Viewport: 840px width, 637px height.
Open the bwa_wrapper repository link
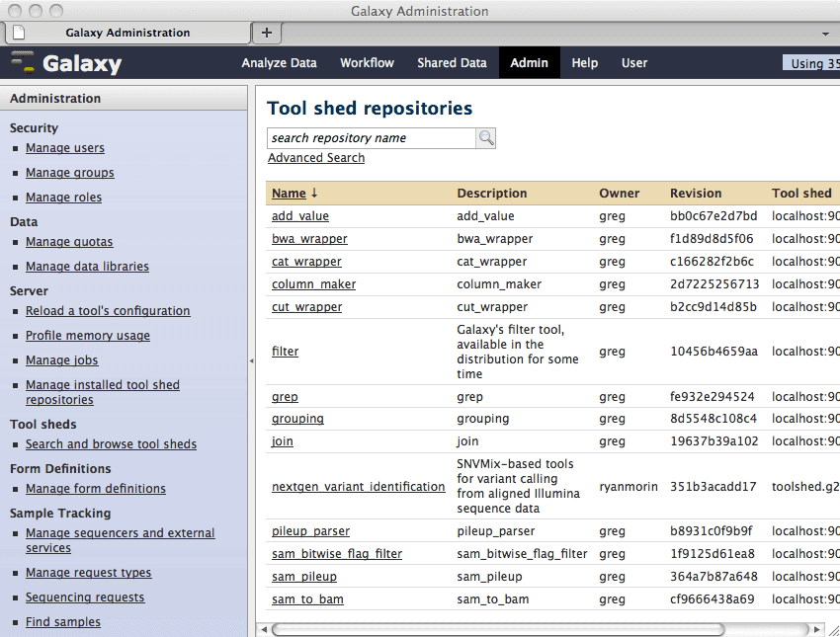coord(309,239)
